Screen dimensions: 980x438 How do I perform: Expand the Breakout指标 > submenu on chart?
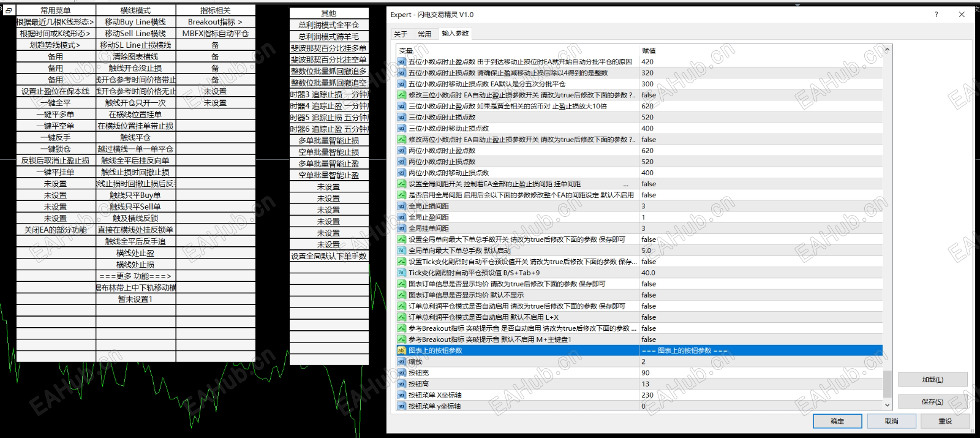pyautogui.click(x=215, y=22)
